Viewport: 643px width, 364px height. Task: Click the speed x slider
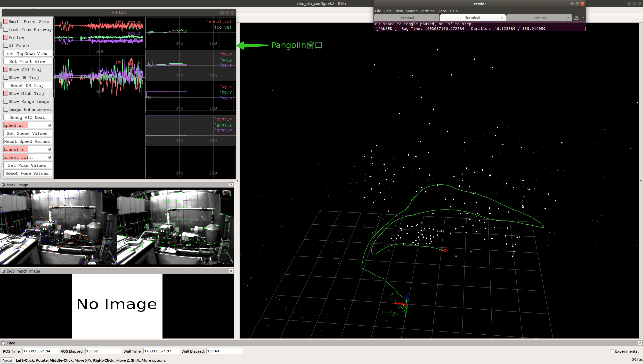click(27, 125)
